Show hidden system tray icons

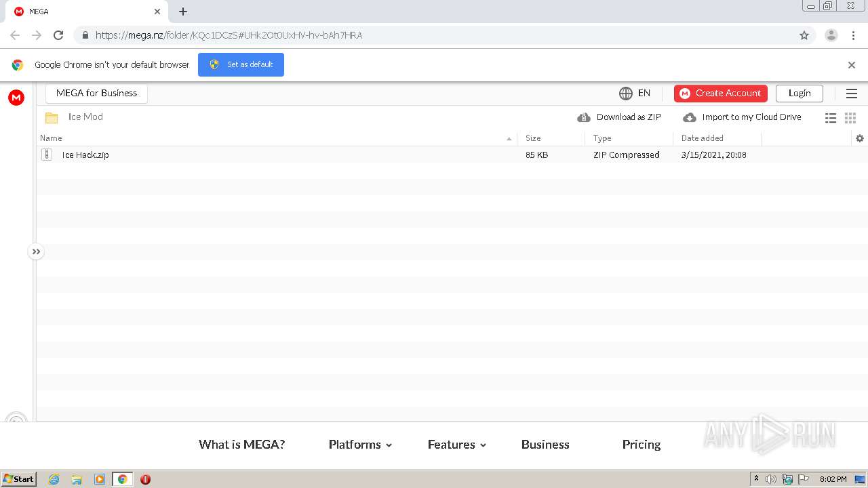tap(756, 479)
